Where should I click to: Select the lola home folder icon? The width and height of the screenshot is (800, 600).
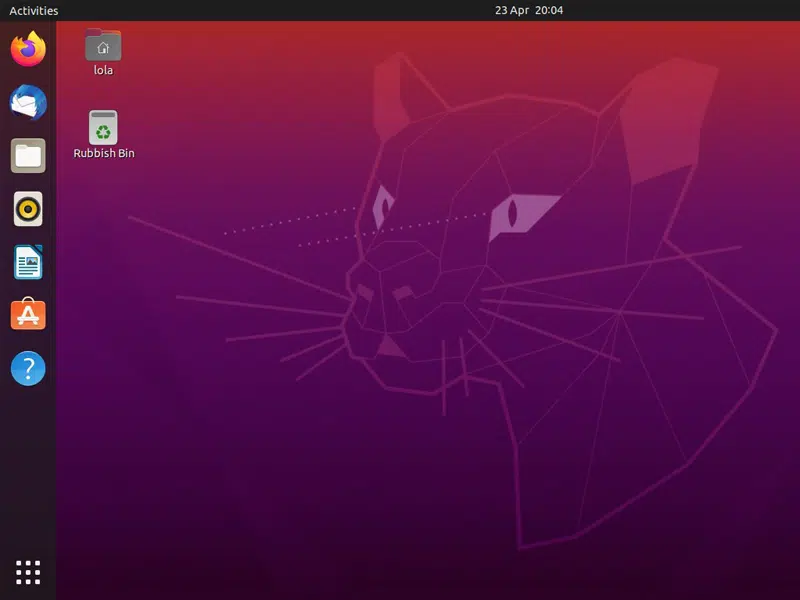[x=103, y=45]
